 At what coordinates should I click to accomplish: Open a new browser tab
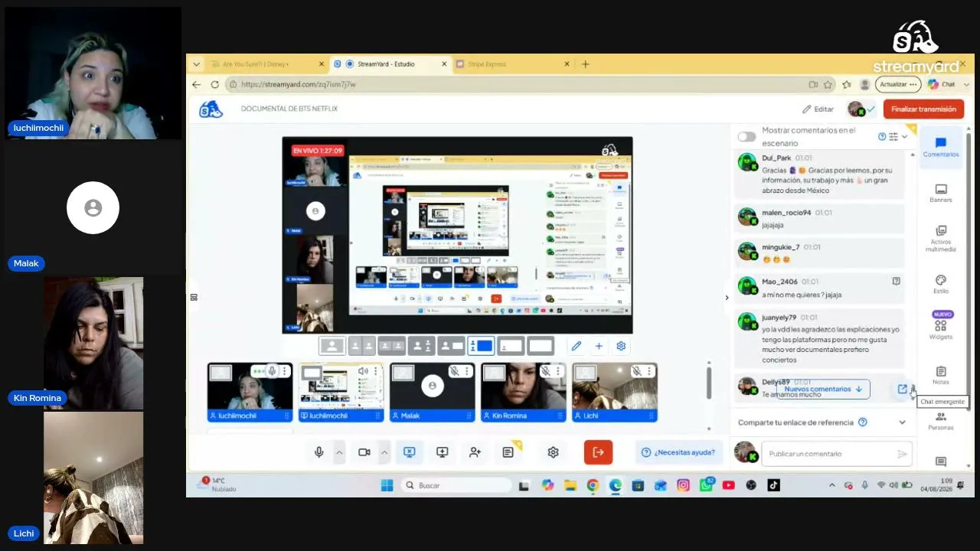click(x=586, y=64)
